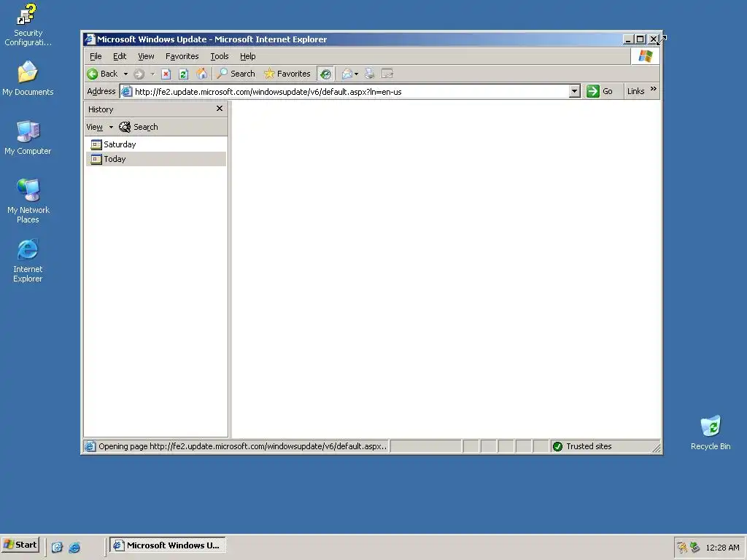Click the 12:28 AM taskbar clock
747x560 pixels.
click(722, 548)
